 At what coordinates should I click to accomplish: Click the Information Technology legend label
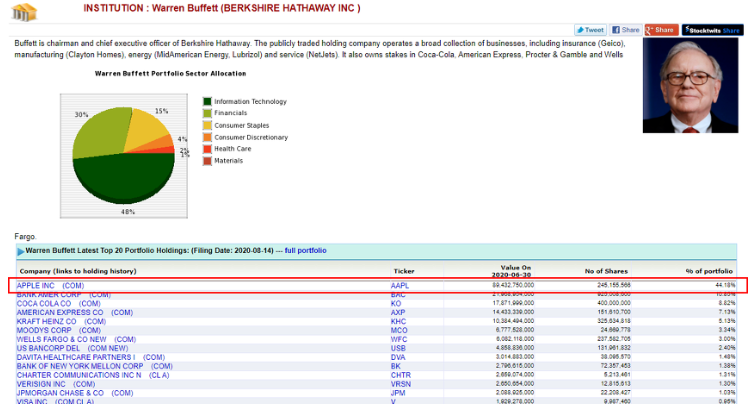click(x=250, y=101)
